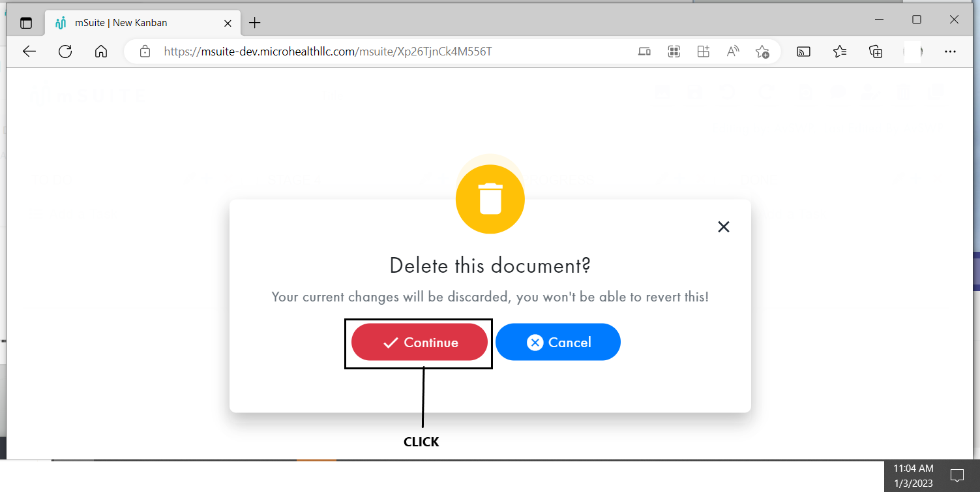Image resolution: width=980 pixels, height=492 pixels.
Task: Add this page to favorites via the star
Action: click(762, 51)
